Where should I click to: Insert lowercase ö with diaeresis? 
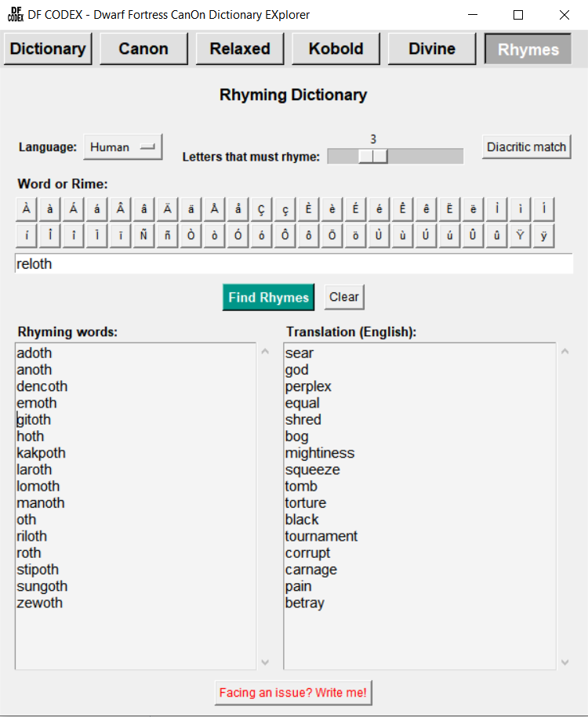356,236
